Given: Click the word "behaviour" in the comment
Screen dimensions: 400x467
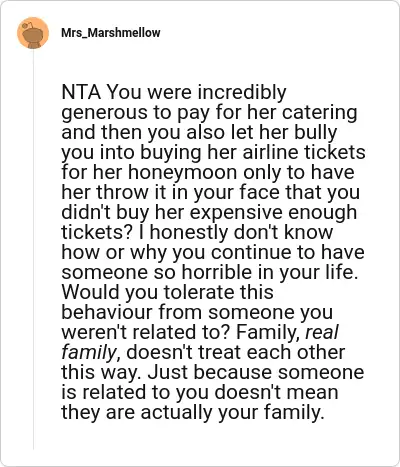Looking at the screenshot, I should pyautogui.click(x=107, y=312).
